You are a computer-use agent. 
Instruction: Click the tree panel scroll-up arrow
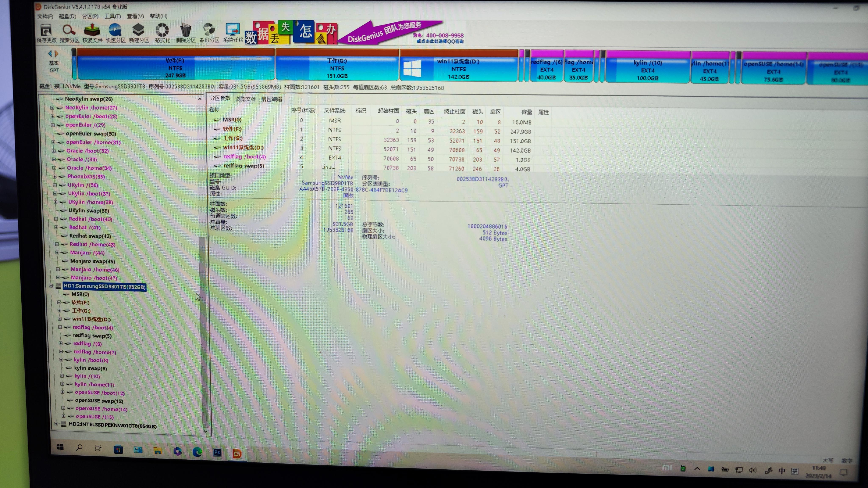(200, 99)
